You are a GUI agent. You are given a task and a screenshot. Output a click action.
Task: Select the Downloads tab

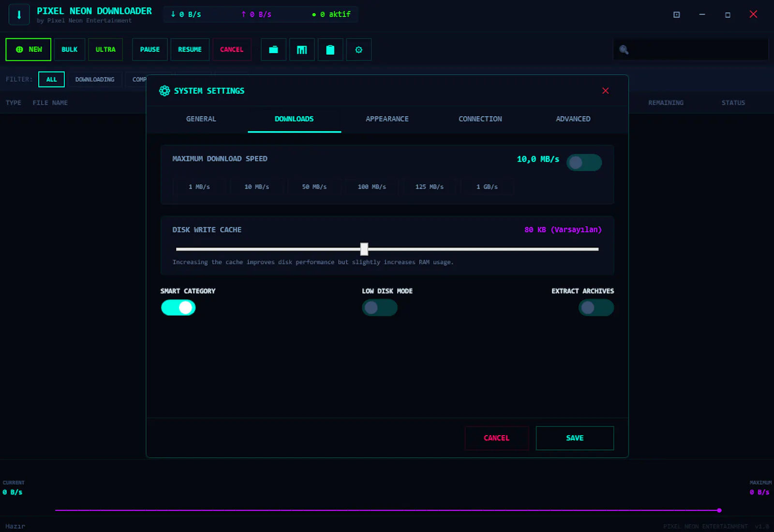[x=294, y=119]
